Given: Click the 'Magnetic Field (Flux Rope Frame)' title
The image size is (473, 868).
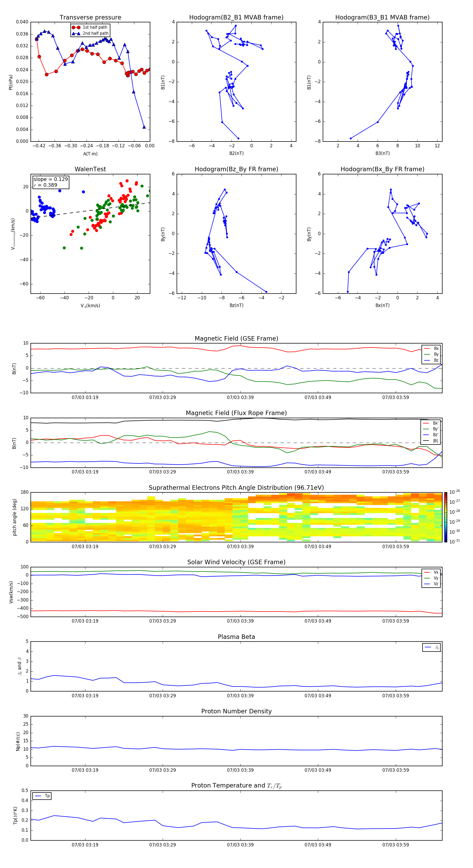Looking at the screenshot, I should [236, 413].
